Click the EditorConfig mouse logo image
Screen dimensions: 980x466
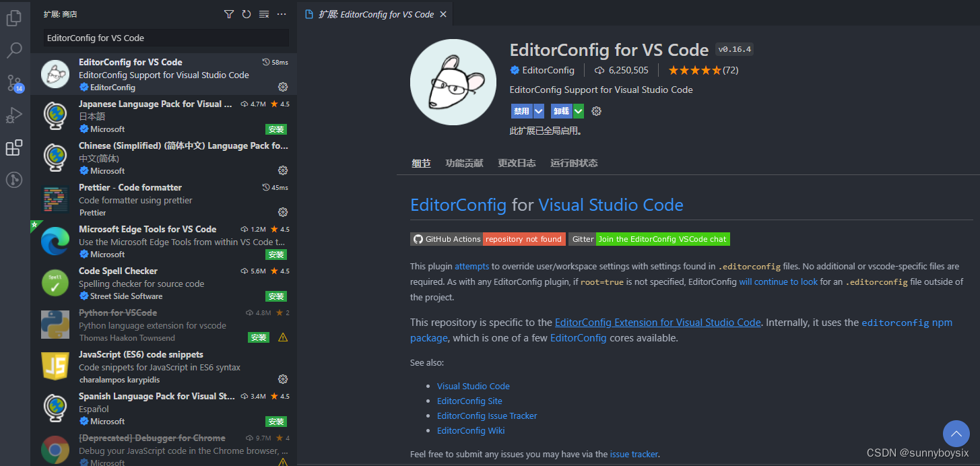(x=453, y=81)
